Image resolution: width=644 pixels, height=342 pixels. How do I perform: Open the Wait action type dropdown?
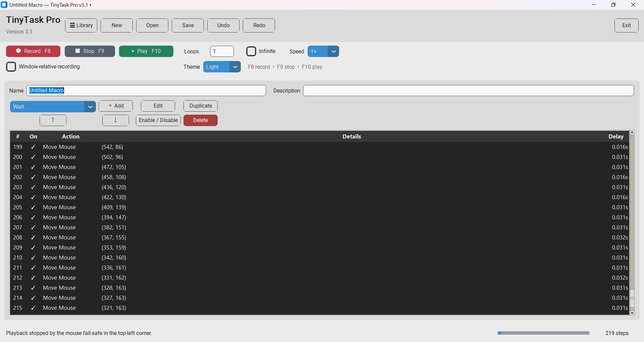click(x=53, y=107)
